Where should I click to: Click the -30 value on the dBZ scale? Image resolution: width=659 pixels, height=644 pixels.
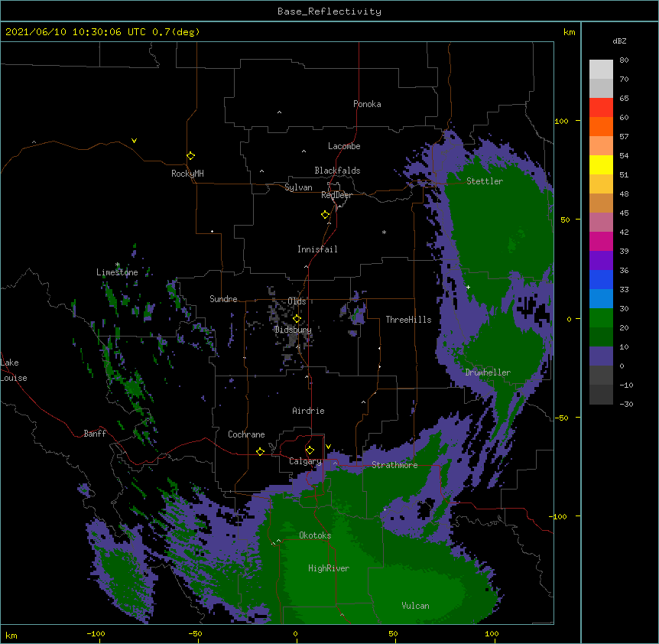[626, 405]
